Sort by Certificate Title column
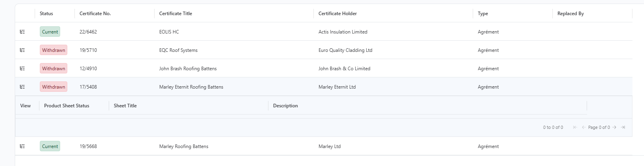 coord(176,14)
